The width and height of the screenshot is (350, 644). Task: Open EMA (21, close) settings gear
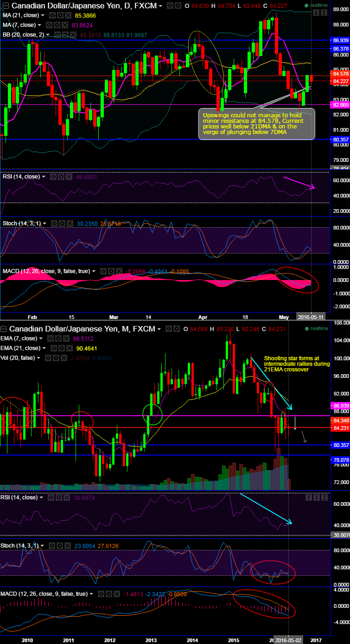tap(60, 348)
